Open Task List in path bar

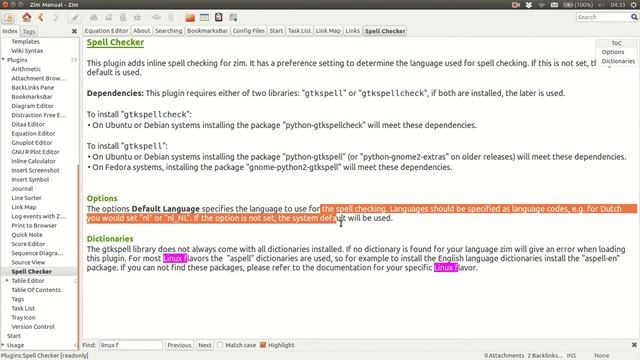pyautogui.click(x=299, y=31)
